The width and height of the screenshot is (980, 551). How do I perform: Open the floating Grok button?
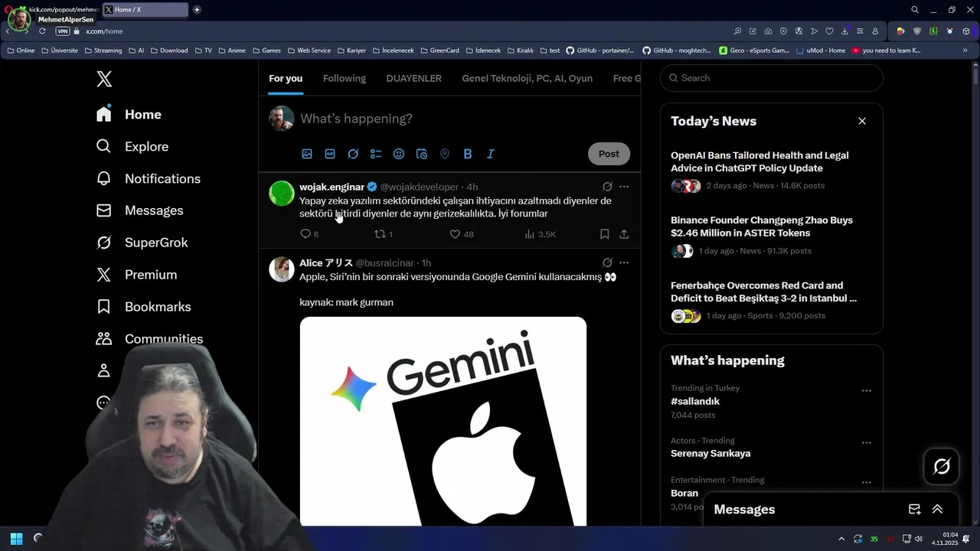tap(942, 466)
